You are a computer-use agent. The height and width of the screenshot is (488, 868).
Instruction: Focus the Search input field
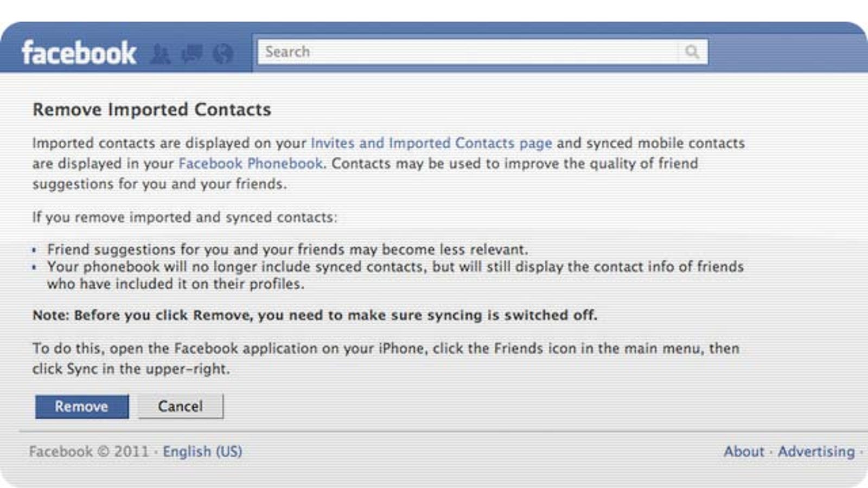tap(468, 52)
